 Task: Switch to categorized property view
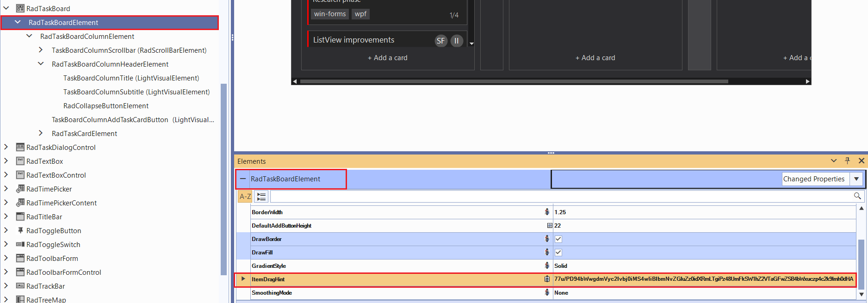(261, 197)
